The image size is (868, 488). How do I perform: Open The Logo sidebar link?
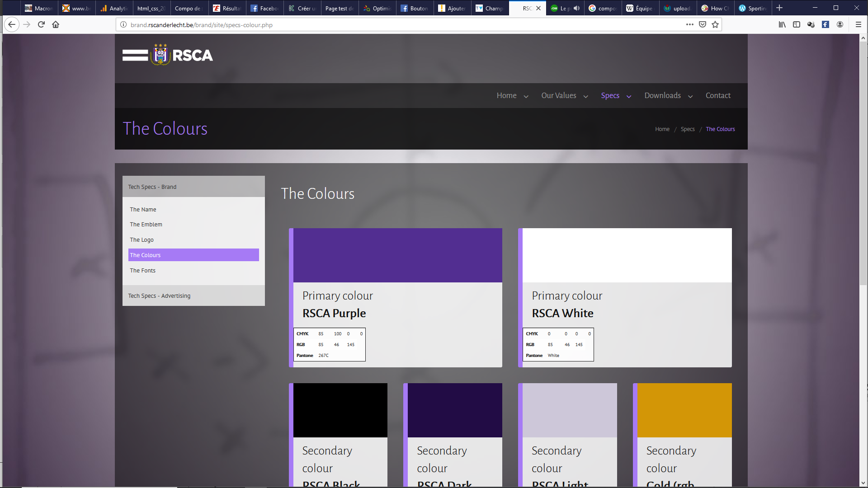click(x=142, y=239)
